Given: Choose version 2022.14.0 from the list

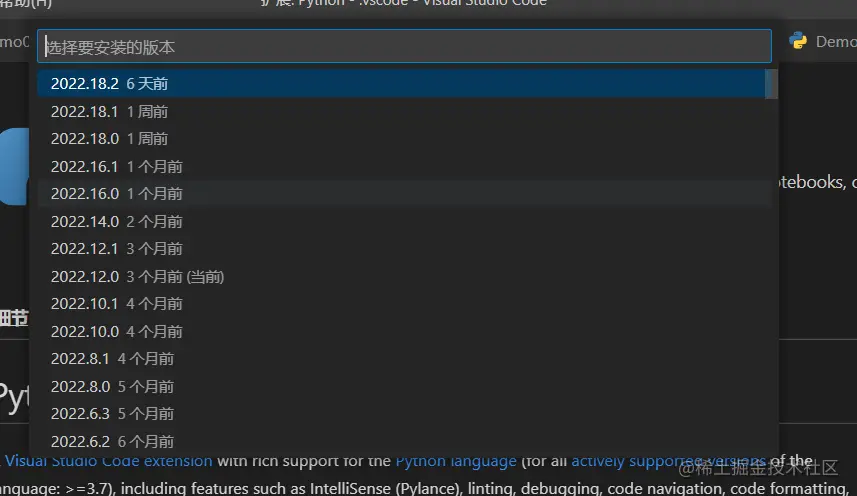Looking at the screenshot, I should (401, 221).
